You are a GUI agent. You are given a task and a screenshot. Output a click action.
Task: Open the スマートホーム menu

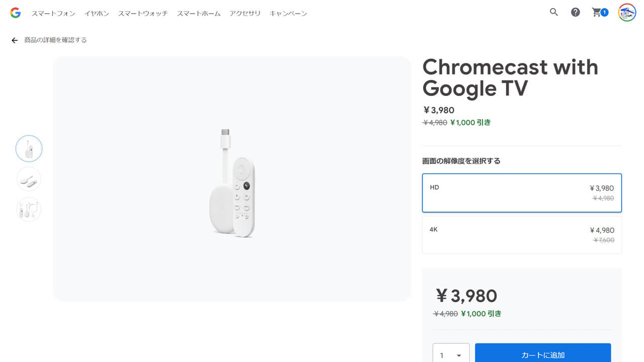[198, 14]
